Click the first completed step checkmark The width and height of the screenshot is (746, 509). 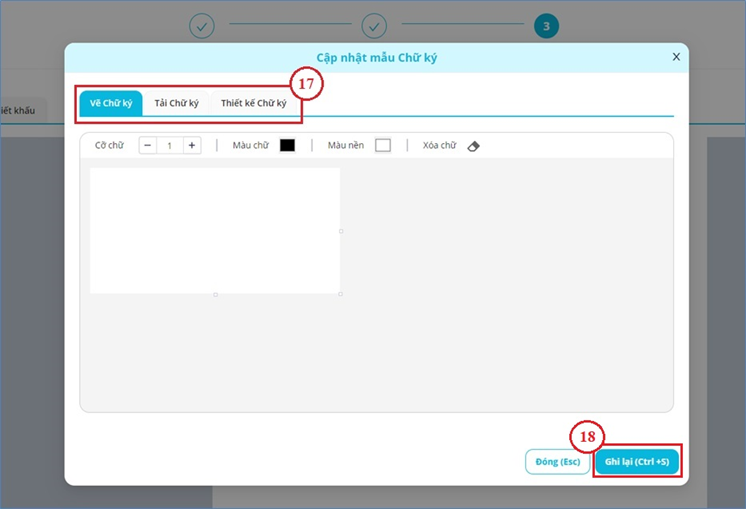[x=202, y=26]
